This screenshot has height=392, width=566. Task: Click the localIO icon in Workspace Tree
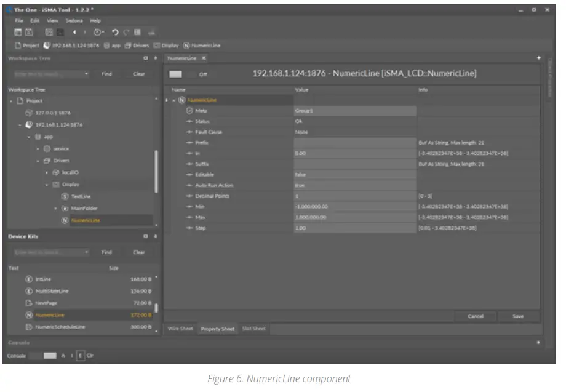point(55,172)
